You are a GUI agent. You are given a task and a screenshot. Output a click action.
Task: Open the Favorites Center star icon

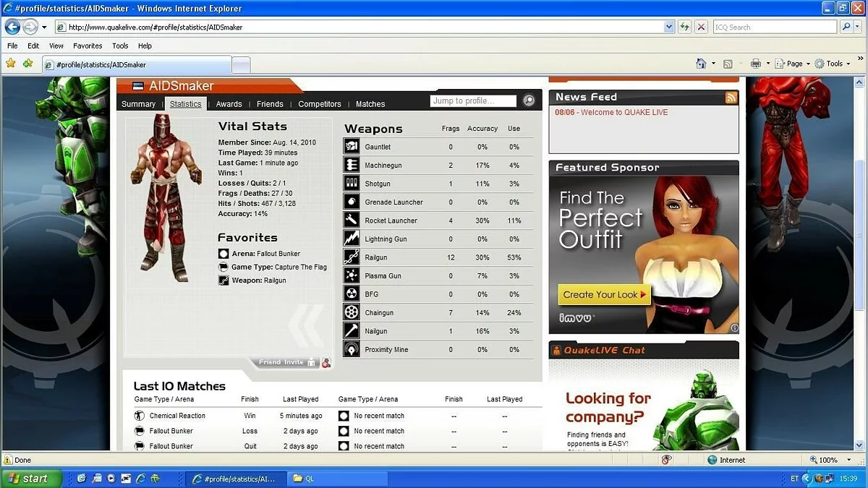click(x=11, y=64)
